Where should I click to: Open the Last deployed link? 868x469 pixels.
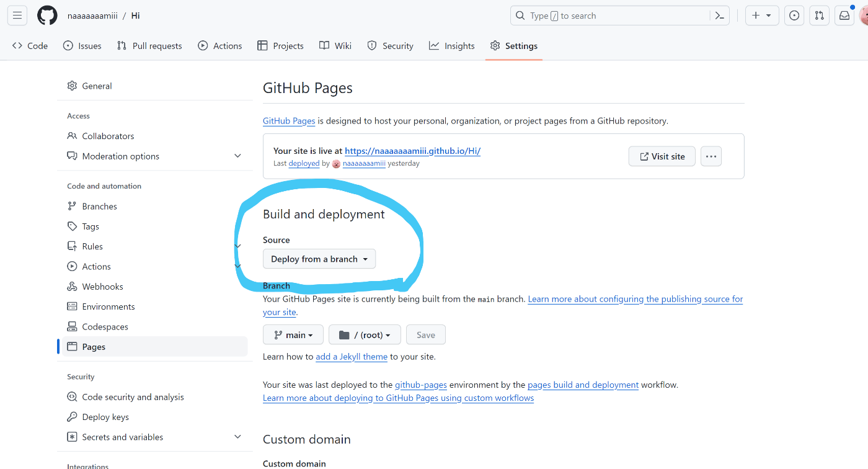[304, 164]
